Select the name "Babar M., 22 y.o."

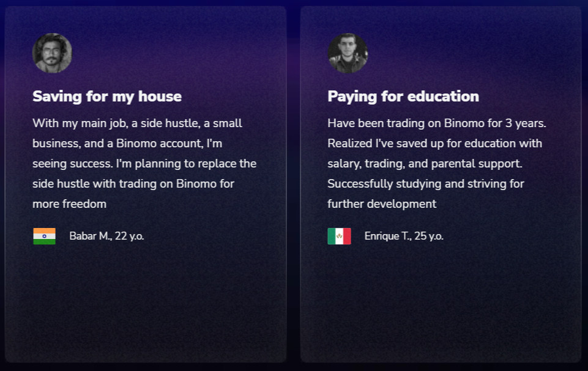click(x=106, y=236)
